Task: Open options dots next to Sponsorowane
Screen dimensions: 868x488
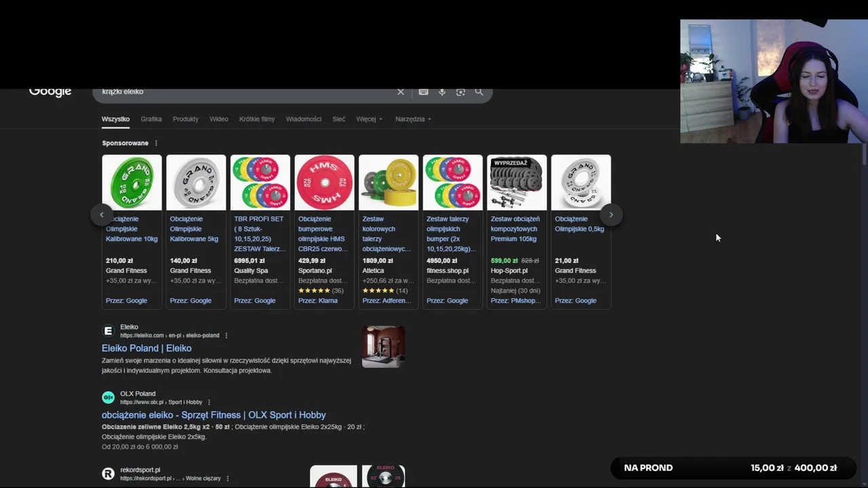Action: pyautogui.click(x=156, y=143)
